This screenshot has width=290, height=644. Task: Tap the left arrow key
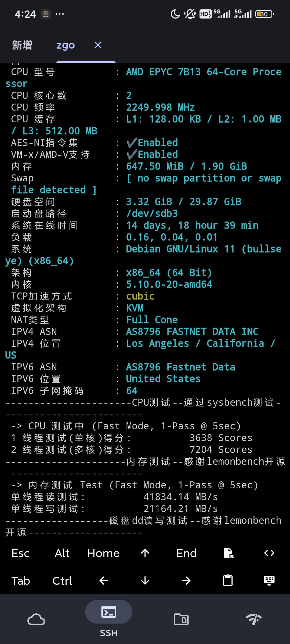(x=103, y=581)
